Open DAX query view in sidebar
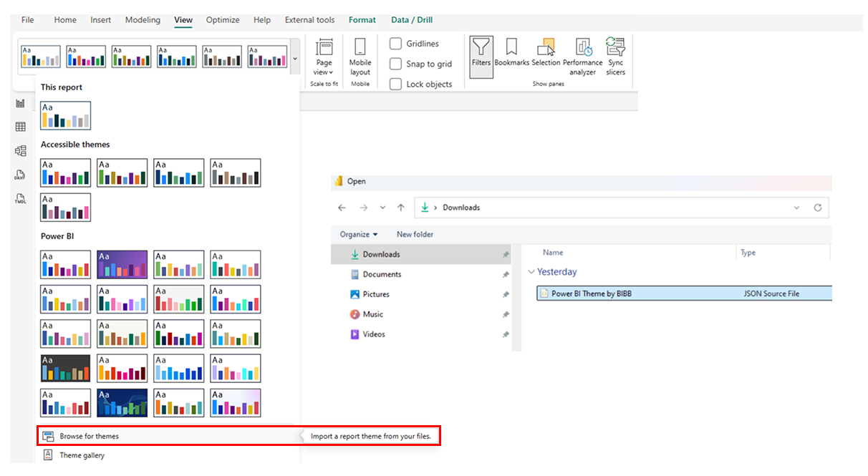Screen dimensions: 868x476 [21, 175]
